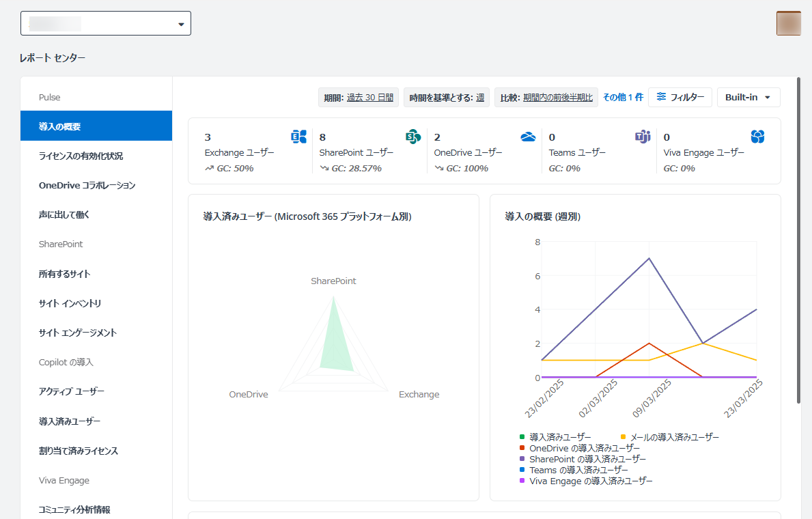Viewport: 812px width, 519px height.
Task: Click Exchange GC 50% trend arrow
Action: point(209,169)
